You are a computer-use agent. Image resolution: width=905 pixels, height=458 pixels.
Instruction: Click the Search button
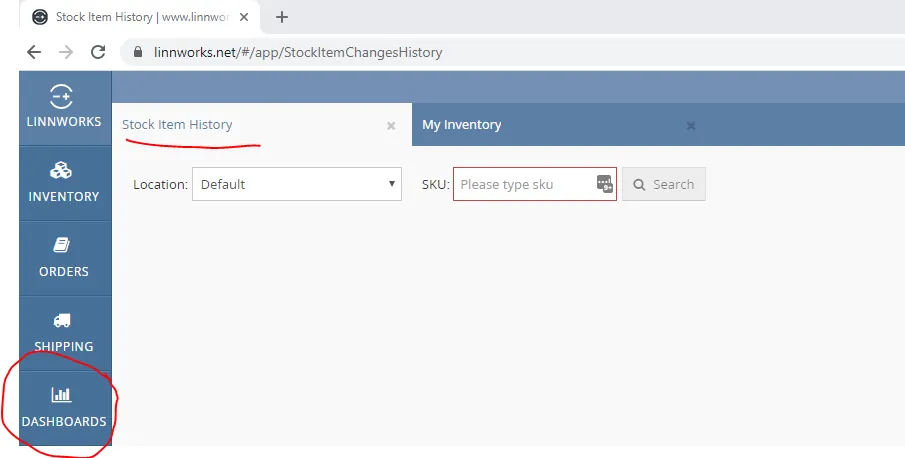click(664, 184)
